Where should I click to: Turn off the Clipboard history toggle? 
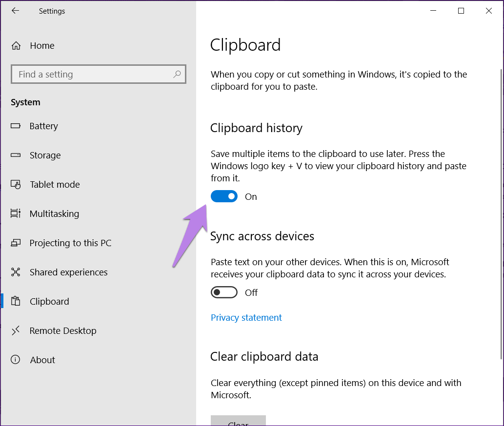pos(224,196)
